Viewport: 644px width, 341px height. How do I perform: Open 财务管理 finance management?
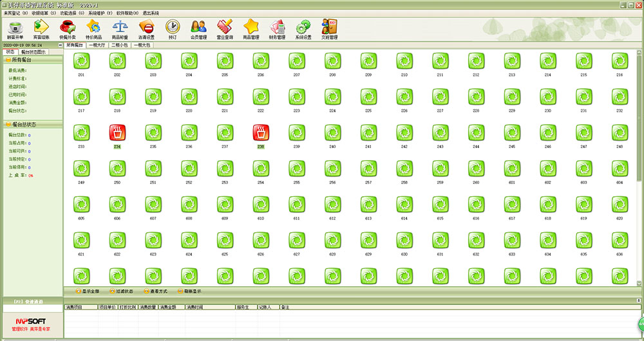tap(277, 29)
